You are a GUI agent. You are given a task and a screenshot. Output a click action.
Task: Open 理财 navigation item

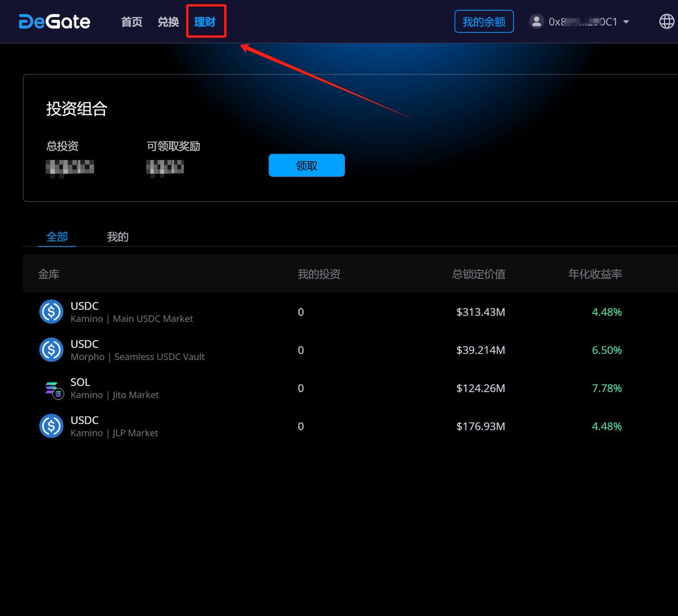pos(205,22)
